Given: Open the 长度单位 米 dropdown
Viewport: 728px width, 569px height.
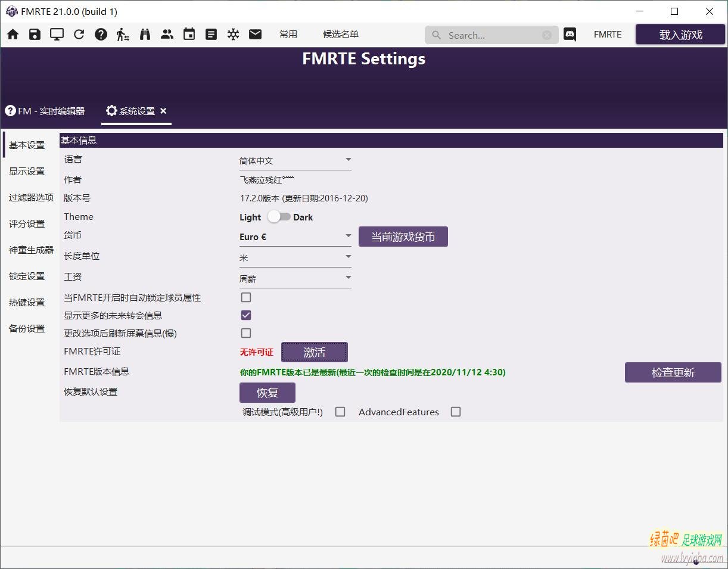Looking at the screenshot, I should (x=295, y=258).
